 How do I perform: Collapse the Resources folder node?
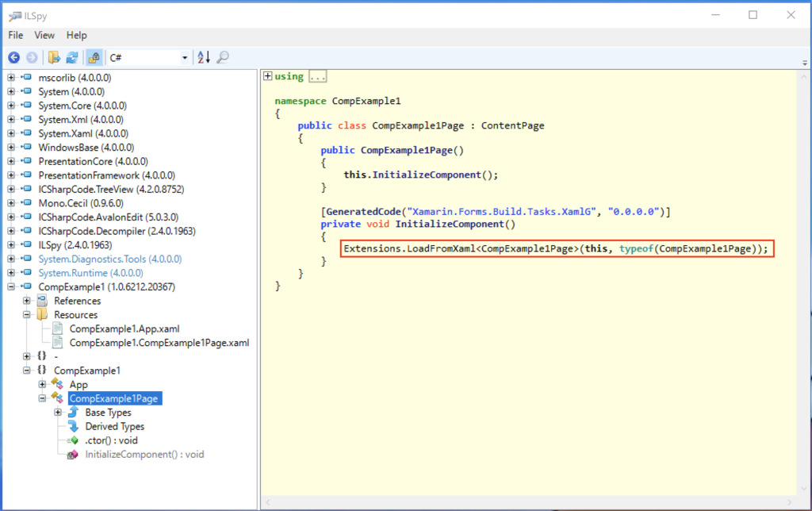point(26,315)
